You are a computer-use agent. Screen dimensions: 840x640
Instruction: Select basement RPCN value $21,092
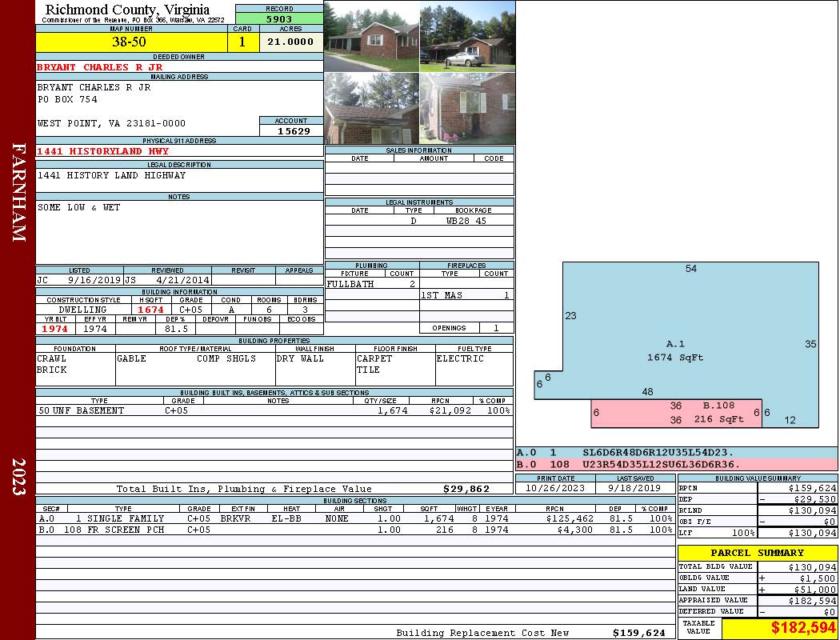[x=450, y=410]
